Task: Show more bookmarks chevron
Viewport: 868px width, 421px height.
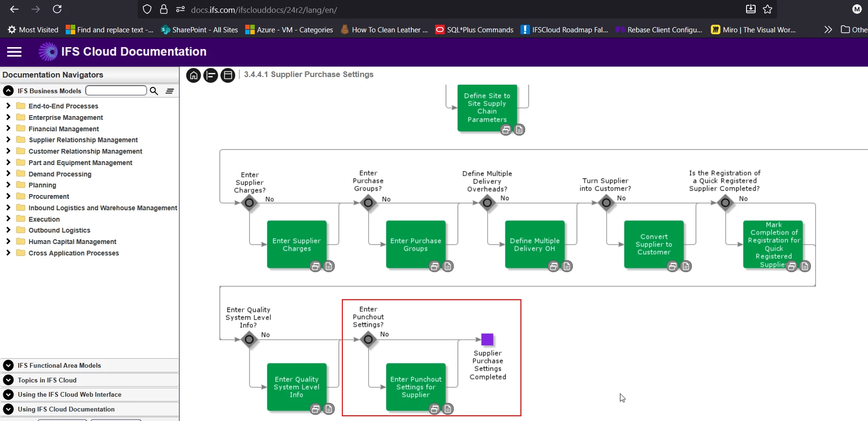Action: coord(828,29)
